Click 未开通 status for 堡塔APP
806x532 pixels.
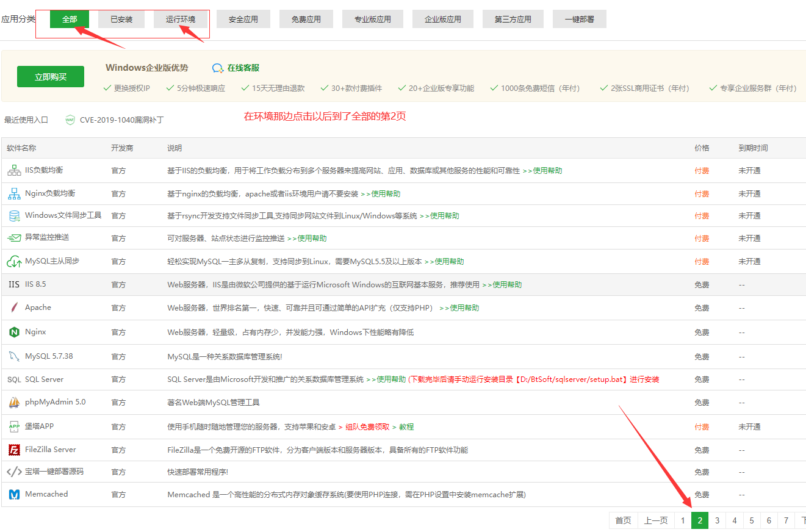749,427
